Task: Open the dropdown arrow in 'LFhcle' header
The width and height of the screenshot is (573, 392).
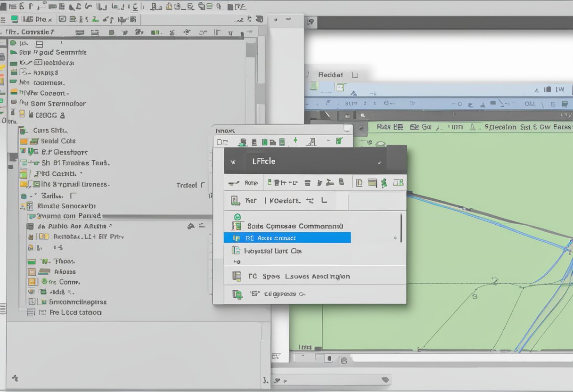Action: [379, 162]
